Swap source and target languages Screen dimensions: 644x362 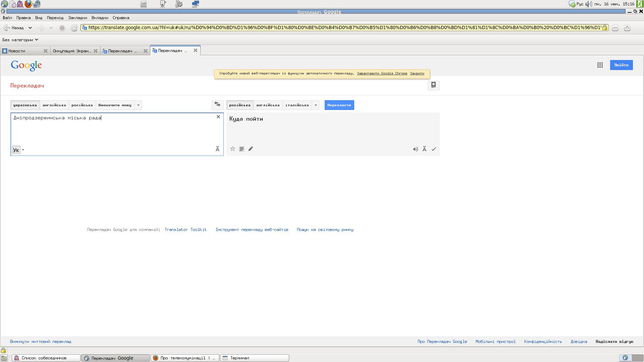click(217, 105)
